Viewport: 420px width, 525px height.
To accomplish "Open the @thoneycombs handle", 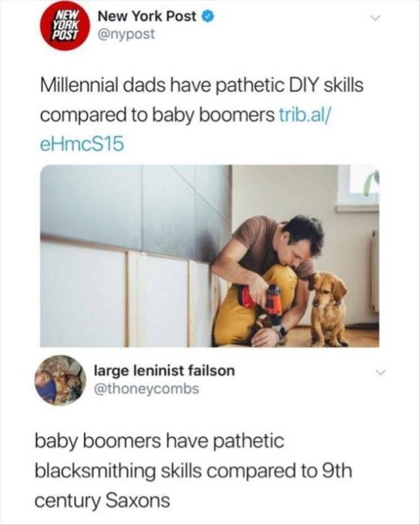I will pos(147,388).
